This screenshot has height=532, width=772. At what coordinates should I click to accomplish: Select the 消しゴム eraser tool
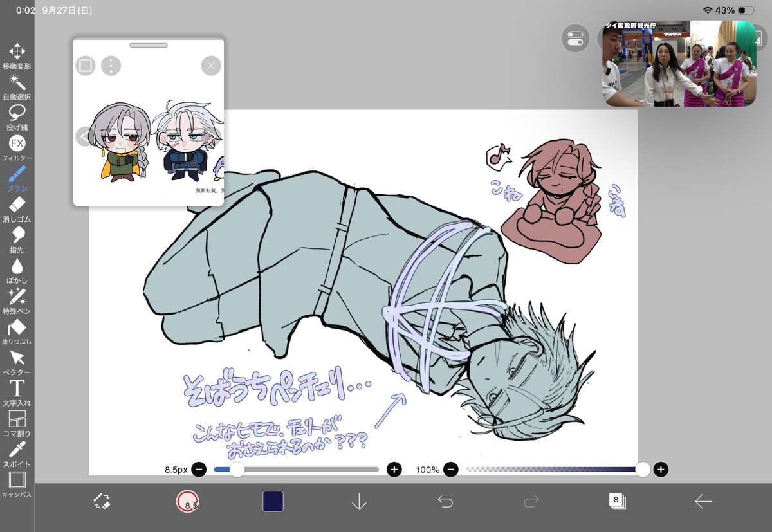[x=17, y=210]
